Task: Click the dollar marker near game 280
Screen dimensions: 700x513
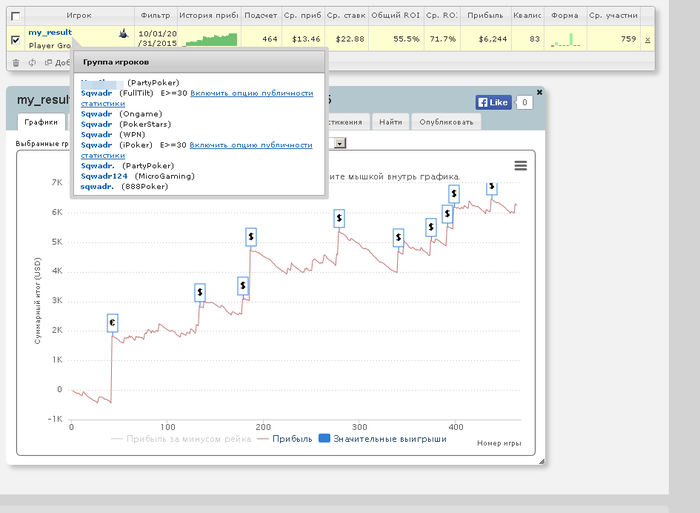Action: [x=339, y=218]
